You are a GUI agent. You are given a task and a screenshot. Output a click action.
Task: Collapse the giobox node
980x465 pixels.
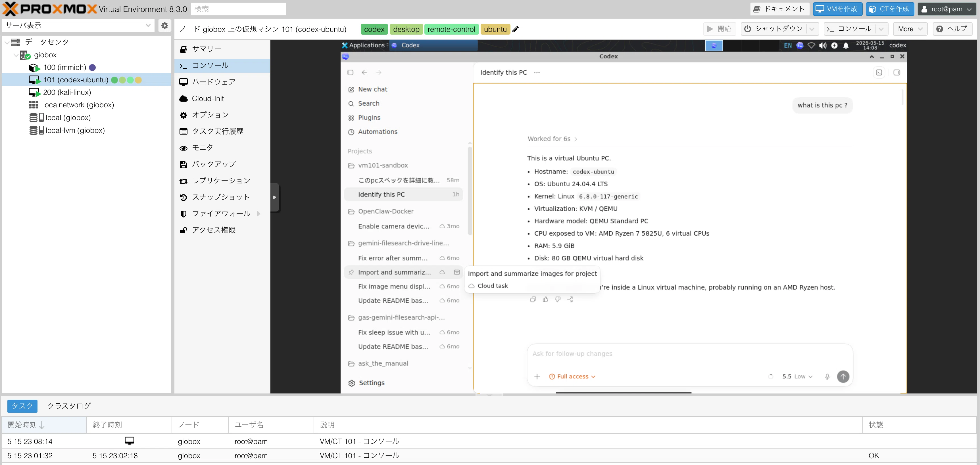(16, 55)
